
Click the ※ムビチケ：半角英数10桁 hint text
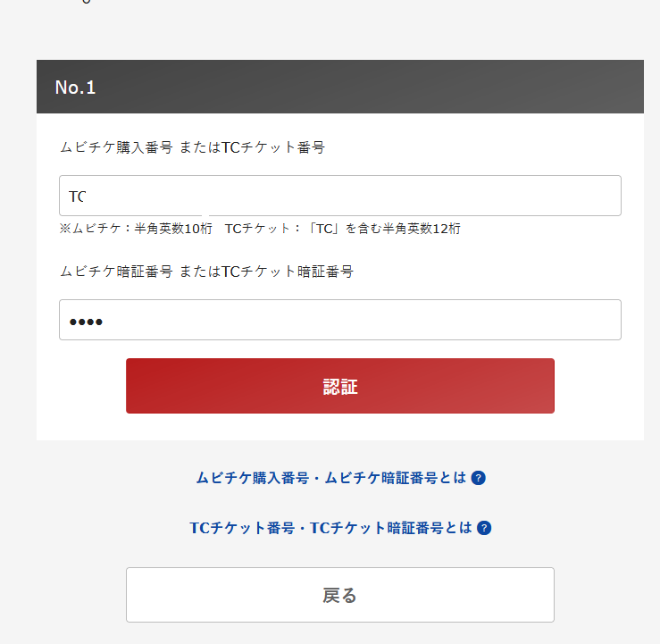136,229
